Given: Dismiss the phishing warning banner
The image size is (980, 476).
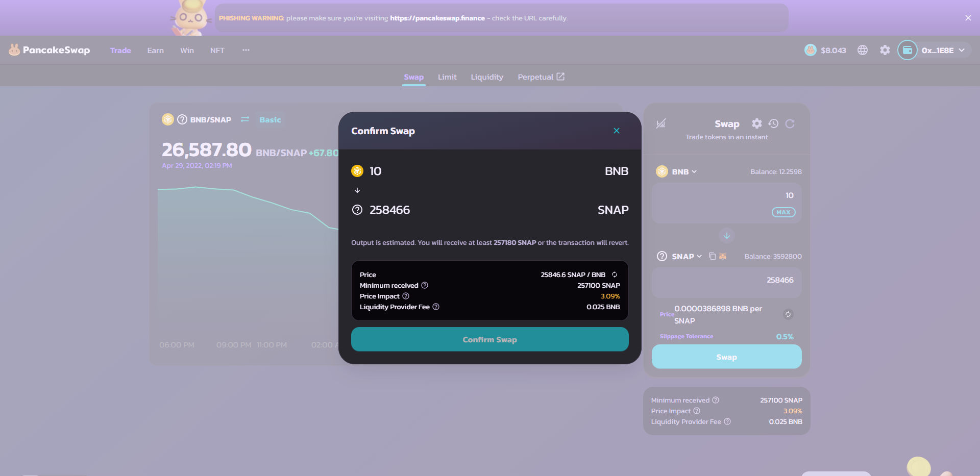Looking at the screenshot, I should pyautogui.click(x=968, y=18).
